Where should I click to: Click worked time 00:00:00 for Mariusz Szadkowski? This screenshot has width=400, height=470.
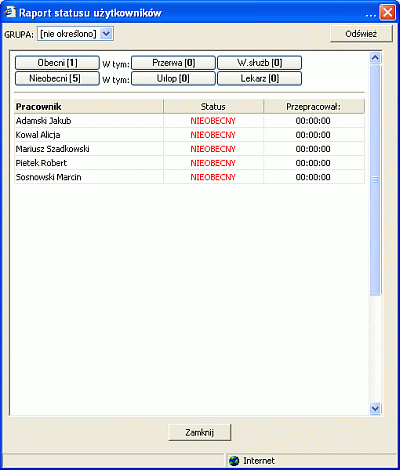coord(313,149)
